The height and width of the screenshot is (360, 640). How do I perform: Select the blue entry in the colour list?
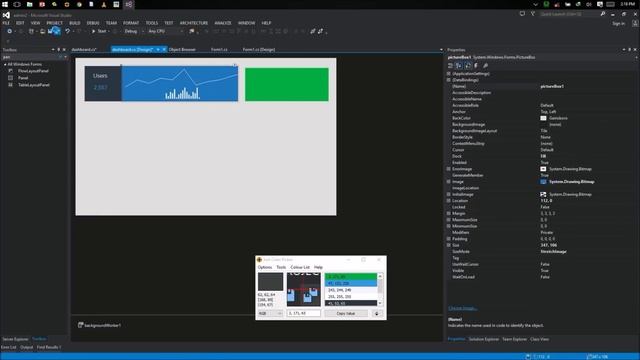point(351,283)
